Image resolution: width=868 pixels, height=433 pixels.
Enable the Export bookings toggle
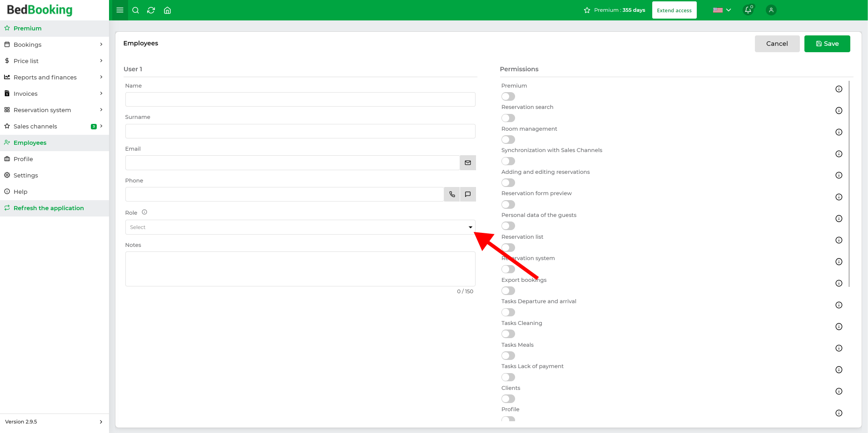508,290
